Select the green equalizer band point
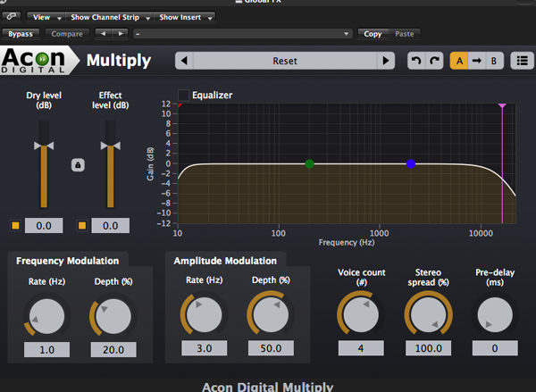The image size is (536, 392). [310, 164]
